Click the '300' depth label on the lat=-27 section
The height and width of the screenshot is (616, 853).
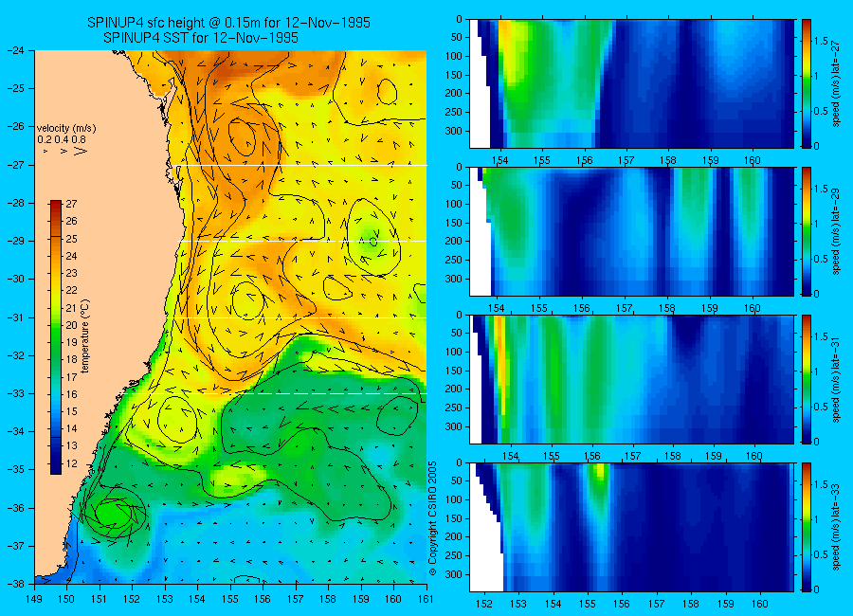pos(454,131)
